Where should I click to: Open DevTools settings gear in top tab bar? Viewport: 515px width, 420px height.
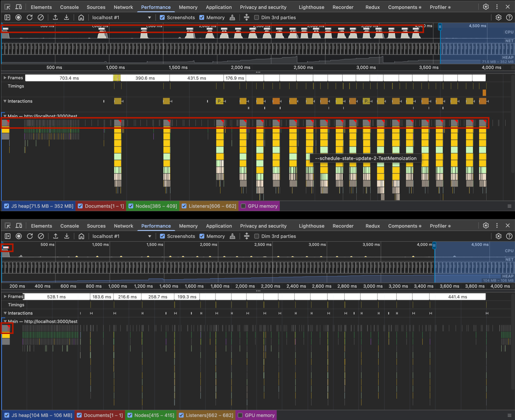tap(486, 7)
